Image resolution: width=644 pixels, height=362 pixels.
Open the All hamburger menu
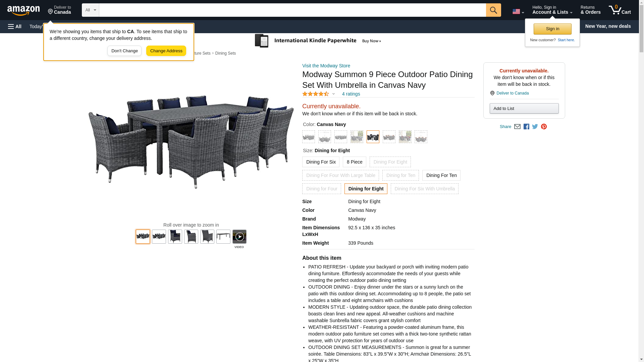click(x=15, y=26)
